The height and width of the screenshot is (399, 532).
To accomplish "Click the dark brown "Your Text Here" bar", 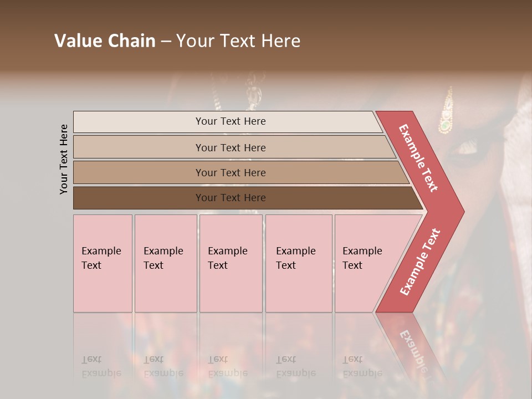I will click(230, 198).
